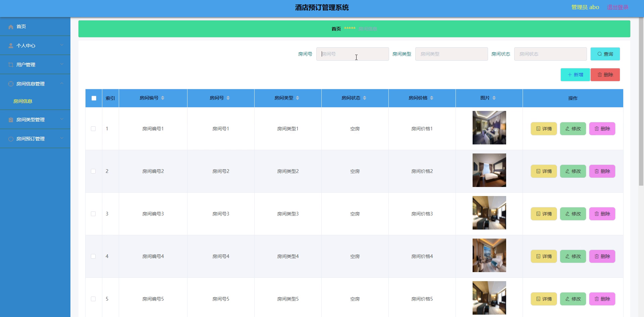The image size is (644, 317).
Task: Click 退出登录 to log out
Action: pyautogui.click(x=618, y=7)
